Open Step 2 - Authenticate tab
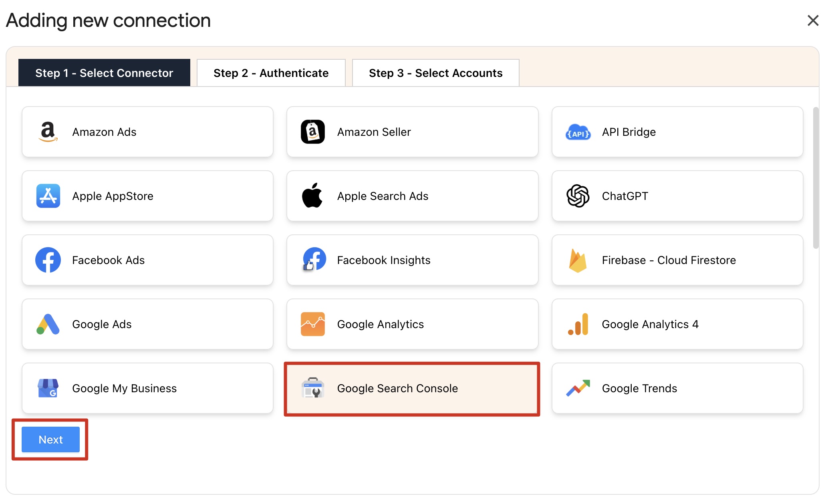 pyautogui.click(x=271, y=73)
